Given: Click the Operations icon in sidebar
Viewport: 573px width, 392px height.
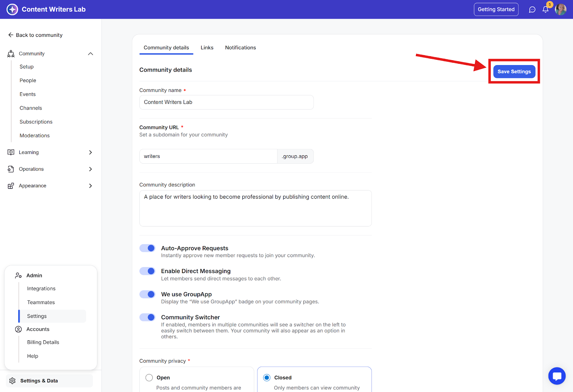Looking at the screenshot, I should point(11,169).
